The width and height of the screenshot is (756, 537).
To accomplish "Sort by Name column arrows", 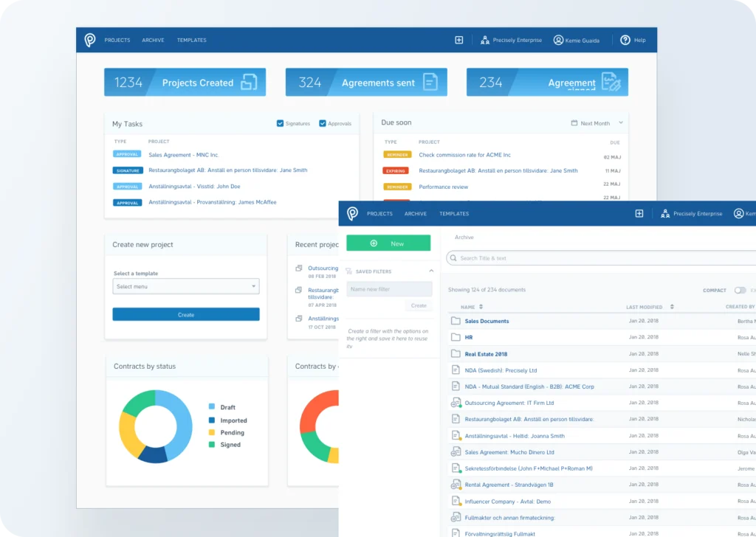I will [481, 307].
